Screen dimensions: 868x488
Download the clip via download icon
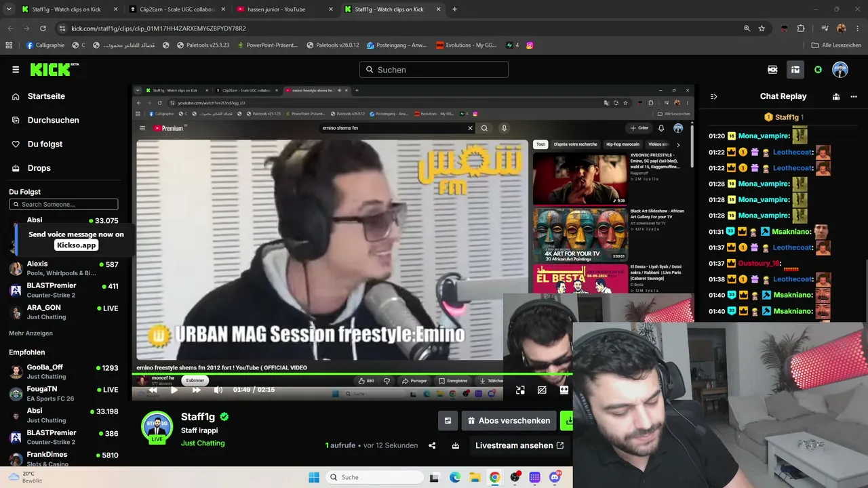click(456, 445)
